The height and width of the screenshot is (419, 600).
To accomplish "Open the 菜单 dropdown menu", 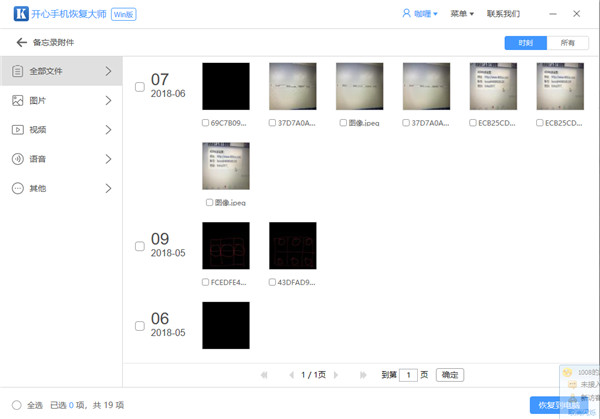I will coord(462,14).
